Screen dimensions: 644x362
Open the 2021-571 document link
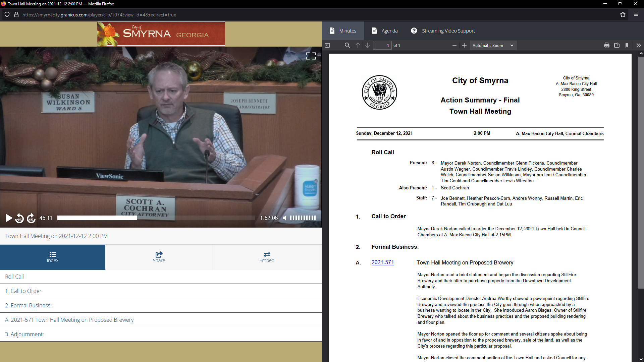(x=382, y=262)
